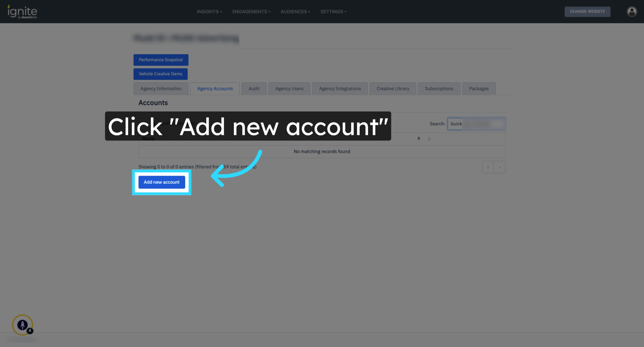Open Performance Snapshot
Screen dimensions: 644x347
161,60
